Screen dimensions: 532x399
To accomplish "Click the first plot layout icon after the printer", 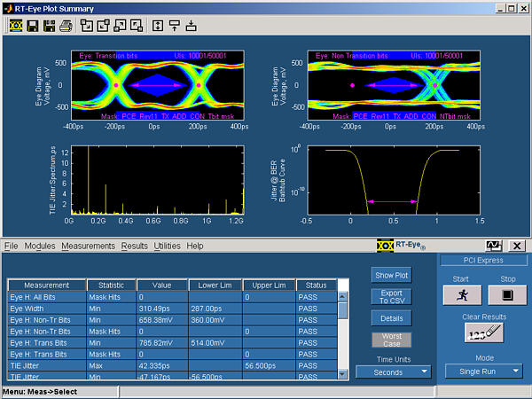I will point(87,26).
